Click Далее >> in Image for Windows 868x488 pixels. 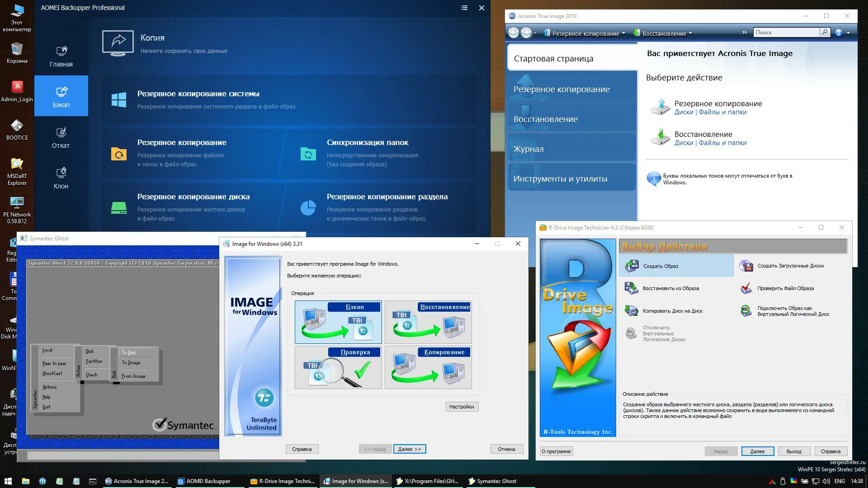tap(410, 449)
